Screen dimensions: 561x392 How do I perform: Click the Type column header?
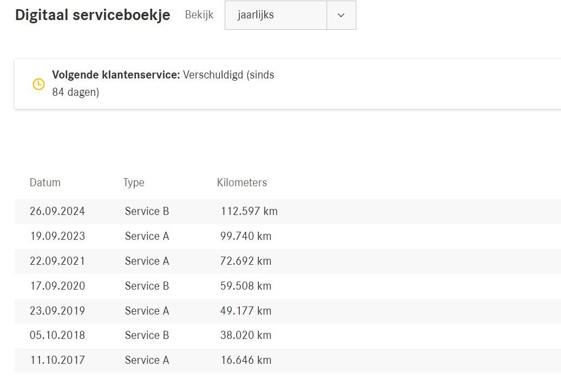pyautogui.click(x=134, y=182)
